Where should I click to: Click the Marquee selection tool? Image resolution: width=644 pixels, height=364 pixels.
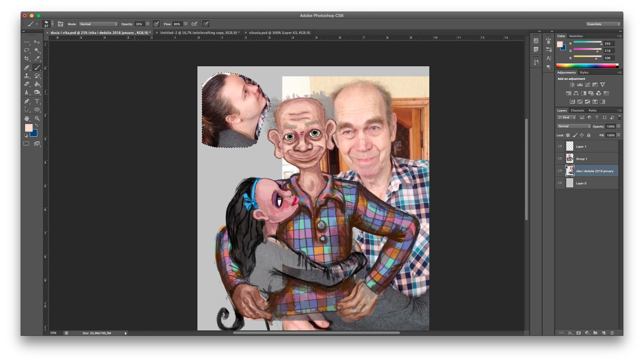pyautogui.click(x=27, y=42)
